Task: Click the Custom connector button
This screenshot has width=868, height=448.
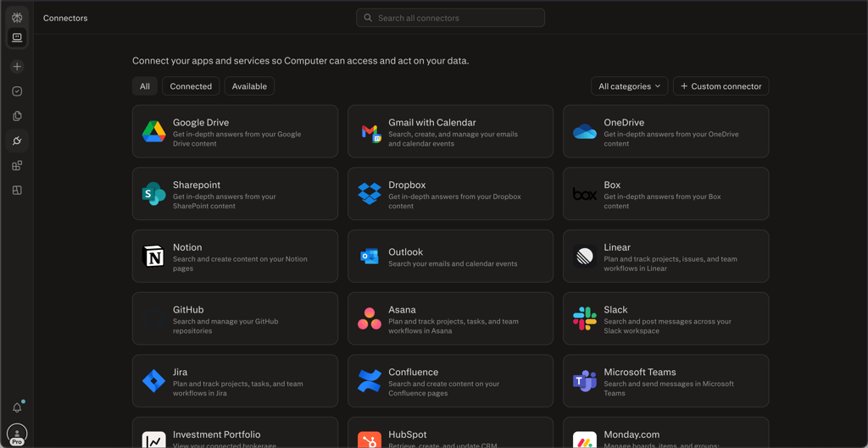Action: tap(721, 86)
